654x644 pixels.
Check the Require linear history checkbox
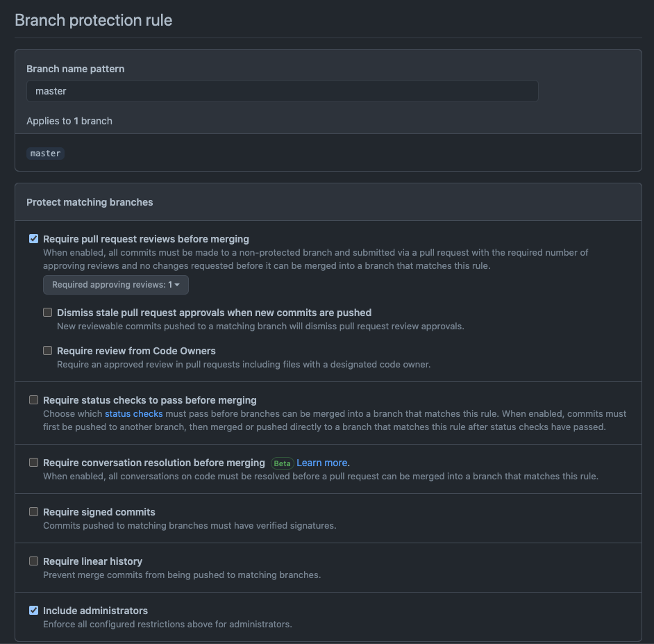34,561
